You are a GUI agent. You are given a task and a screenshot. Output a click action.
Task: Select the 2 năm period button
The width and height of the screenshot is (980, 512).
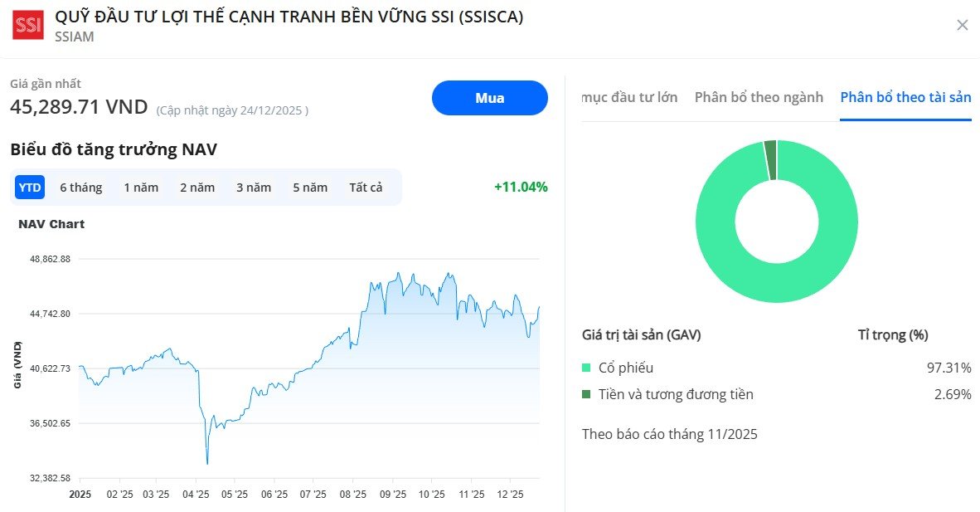196,187
